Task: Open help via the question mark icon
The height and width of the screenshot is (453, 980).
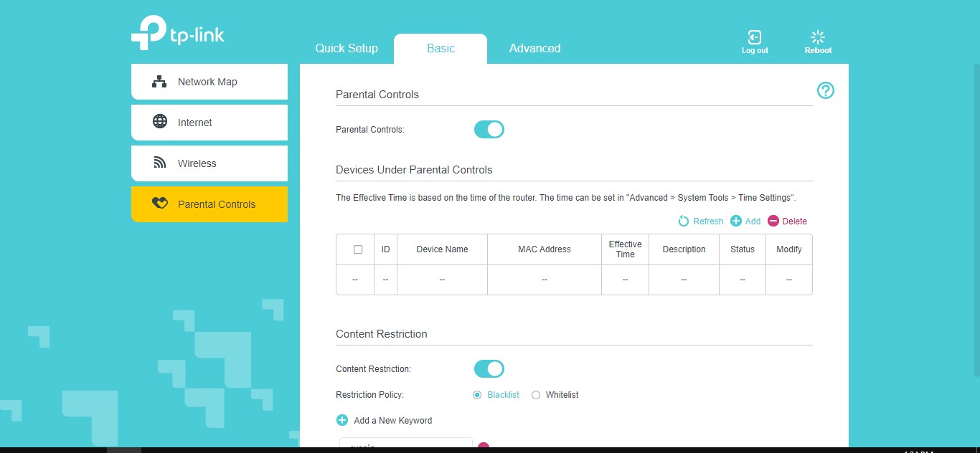Action: point(825,90)
